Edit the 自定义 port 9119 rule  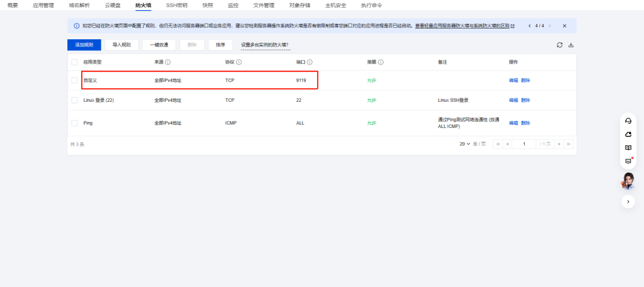point(513,80)
